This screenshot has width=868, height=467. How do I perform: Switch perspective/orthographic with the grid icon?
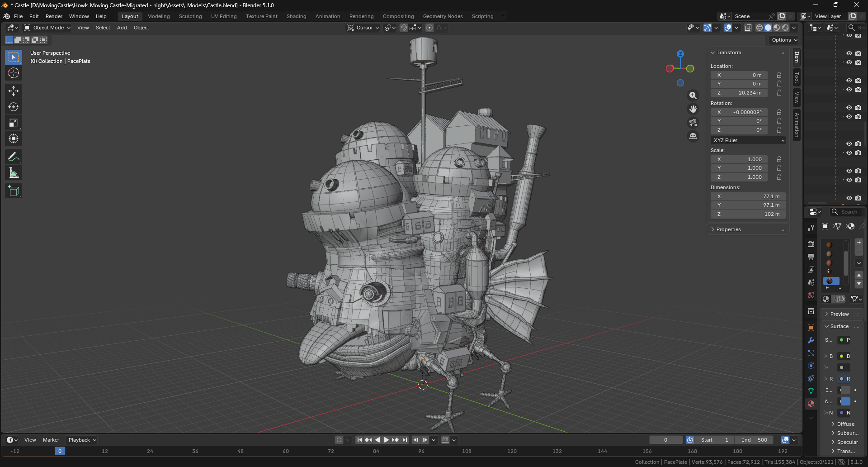click(x=693, y=136)
